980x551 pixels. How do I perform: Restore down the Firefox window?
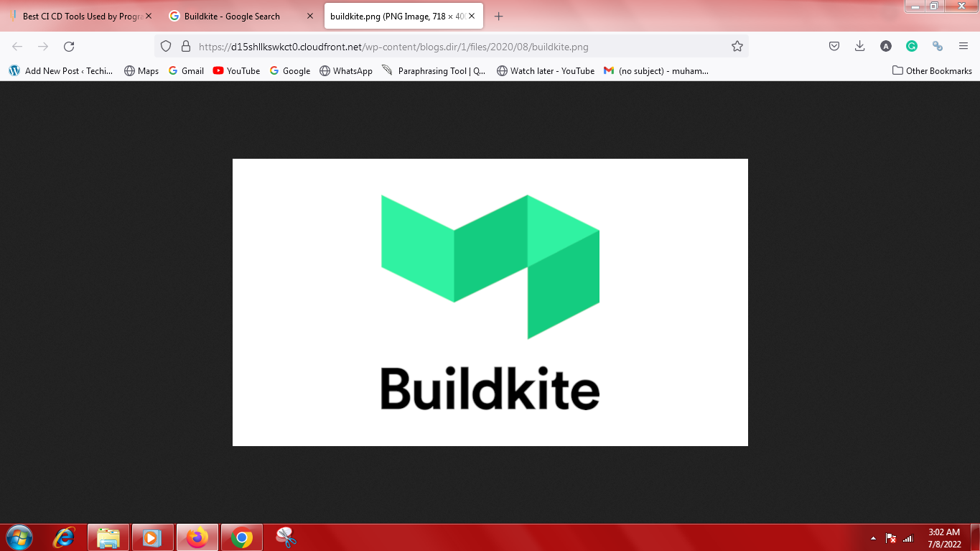pyautogui.click(x=934, y=6)
